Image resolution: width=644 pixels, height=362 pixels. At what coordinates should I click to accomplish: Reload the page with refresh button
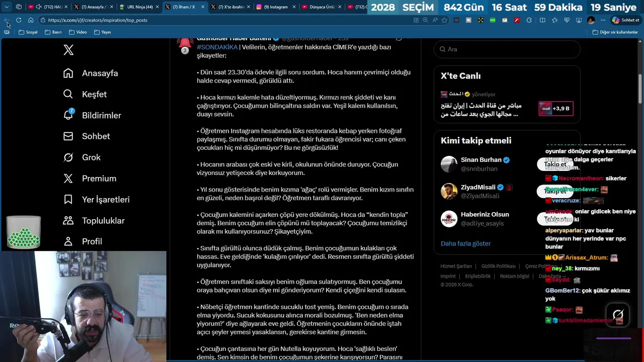19,20
